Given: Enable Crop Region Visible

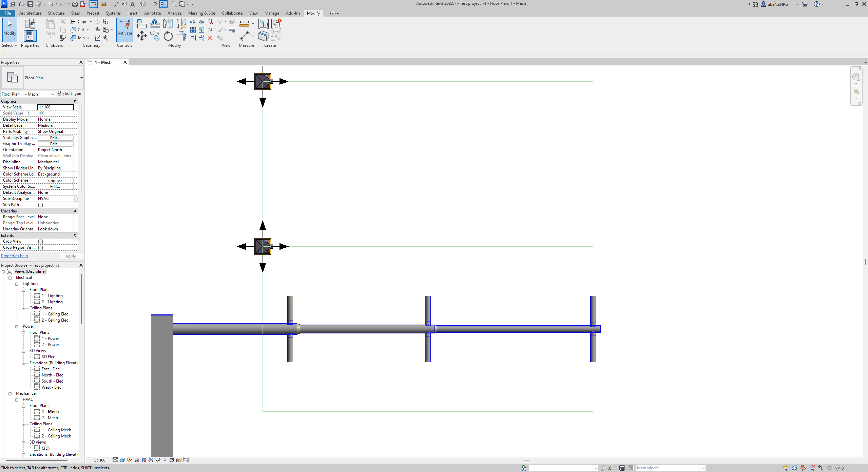Looking at the screenshot, I should [x=40, y=248].
